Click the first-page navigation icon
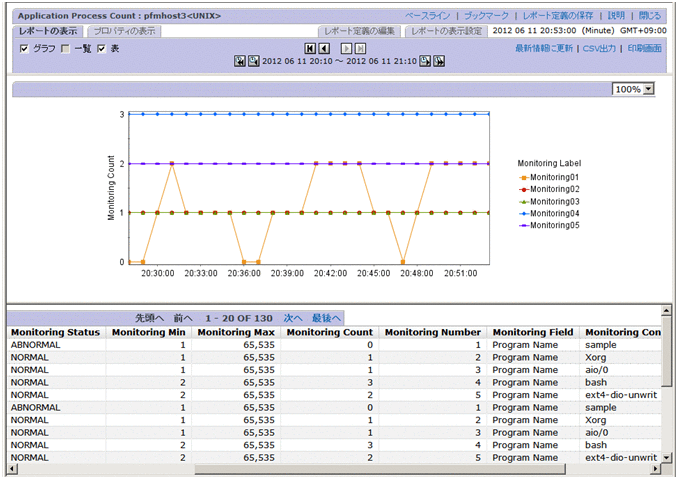Screen dimensions: 679x480 coord(310,48)
